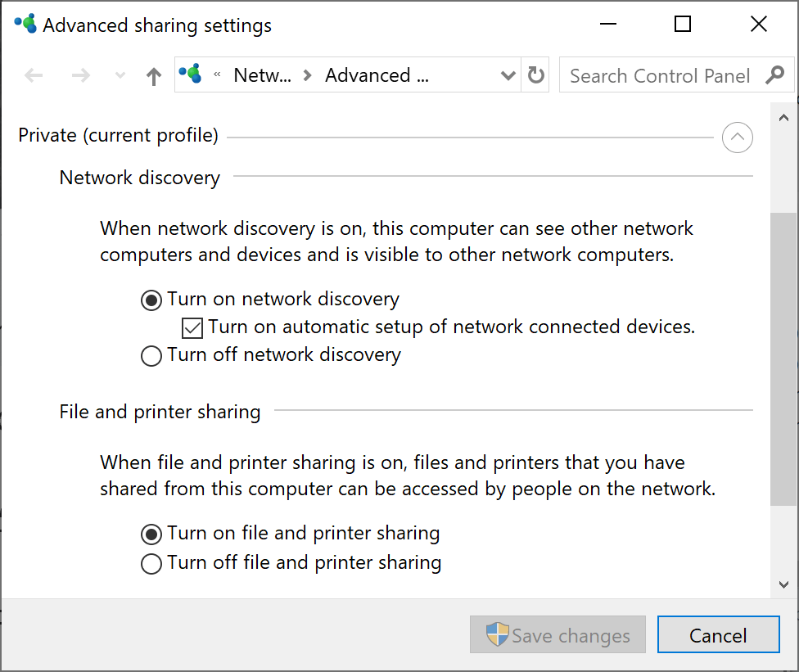Open the Netw... breadcrumb menu
This screenshot has width=799, height=672.
(263, 74)
